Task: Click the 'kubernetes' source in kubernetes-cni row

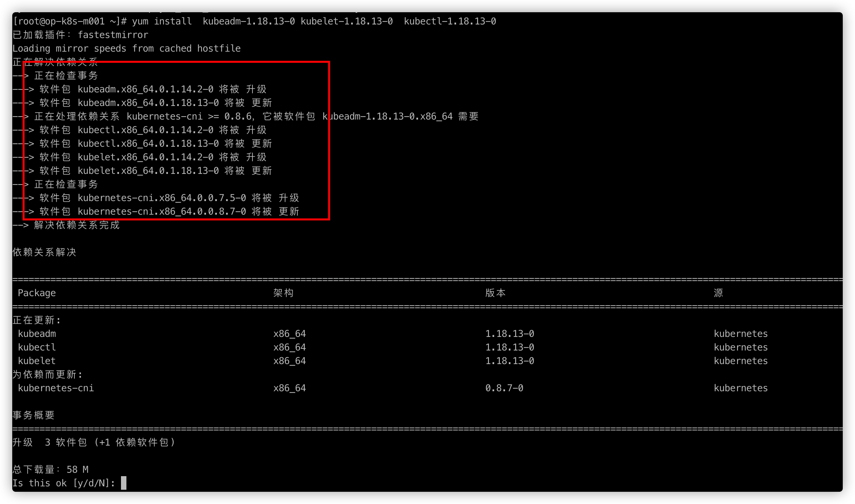Action: [x=741, y=388]
